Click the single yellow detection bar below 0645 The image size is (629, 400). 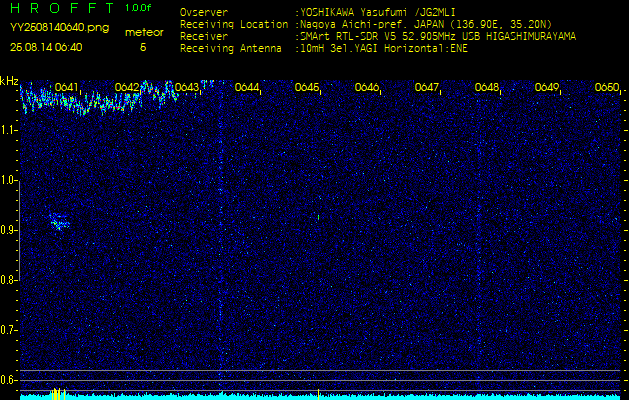coord(319,394)
